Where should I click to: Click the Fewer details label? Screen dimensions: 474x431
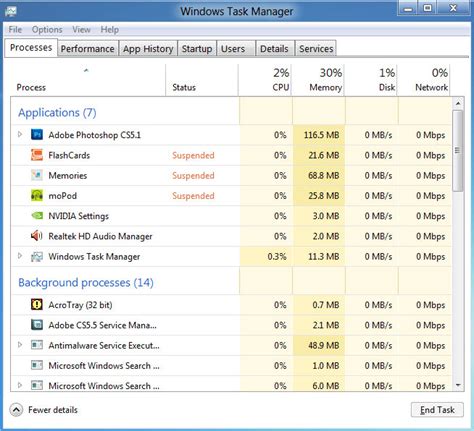53,410
